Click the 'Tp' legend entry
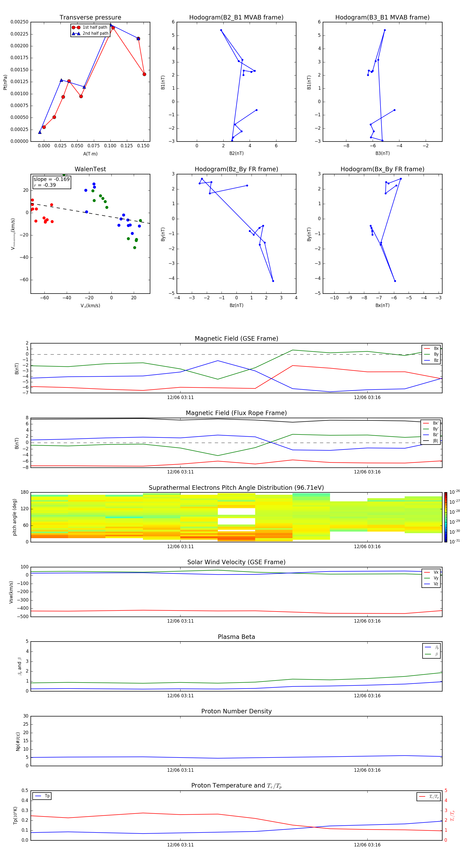The height and width of the screenshot is (868, 473). pyautogui.click(x=42, y=796)
